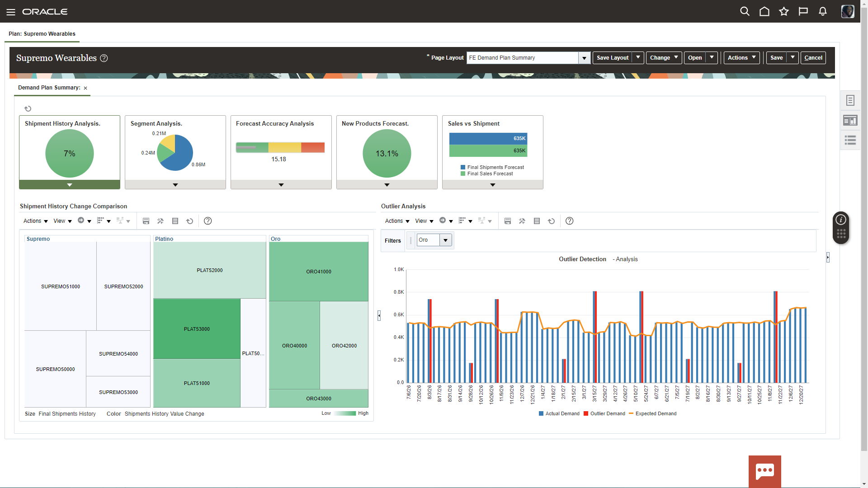Viewport: 868px width, 488px height.
Task: Click save icon in Shipment History toolbar
Action: (x=146, y=221)
